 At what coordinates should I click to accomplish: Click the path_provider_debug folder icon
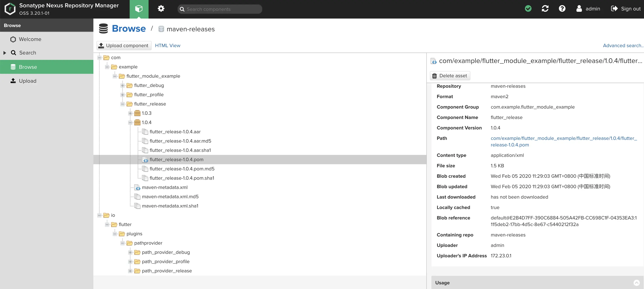pos(137,252)
